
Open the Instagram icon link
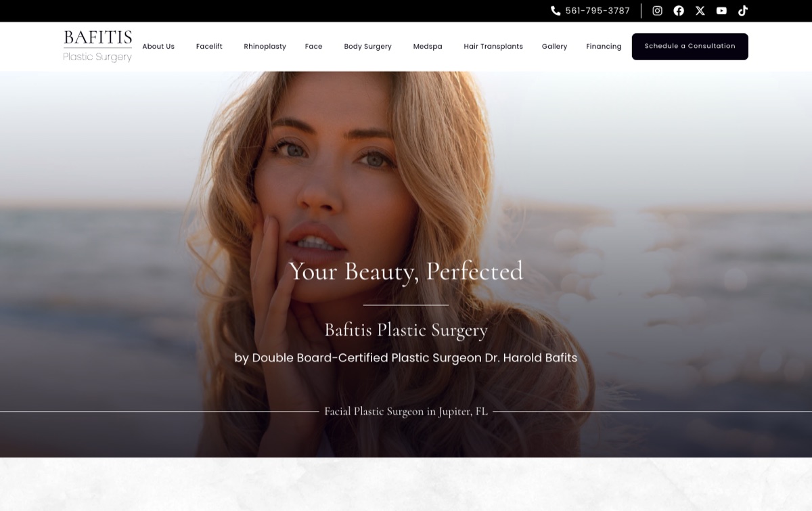tap(657, 11)
